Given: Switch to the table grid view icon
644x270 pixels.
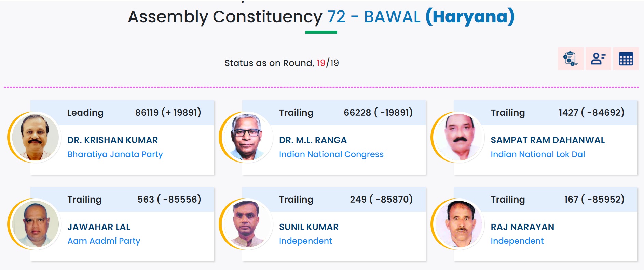Looking at the screenshot, I should 626,59.
